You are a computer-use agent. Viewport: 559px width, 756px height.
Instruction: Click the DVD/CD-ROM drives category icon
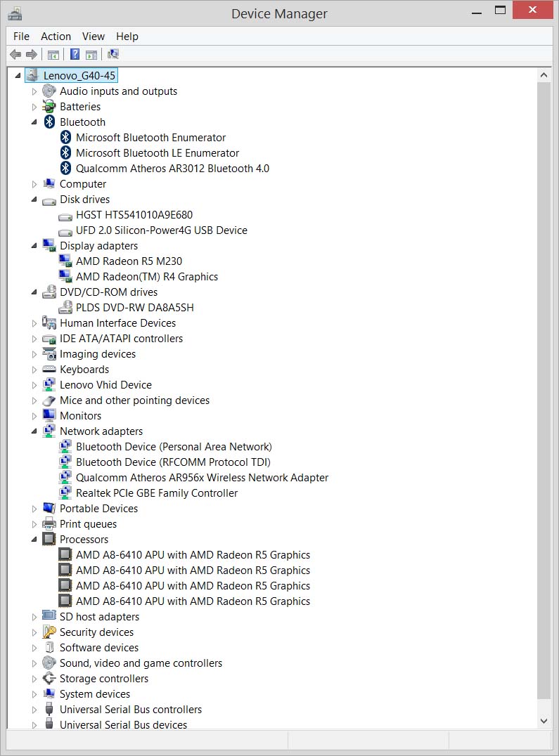(49, 292)
